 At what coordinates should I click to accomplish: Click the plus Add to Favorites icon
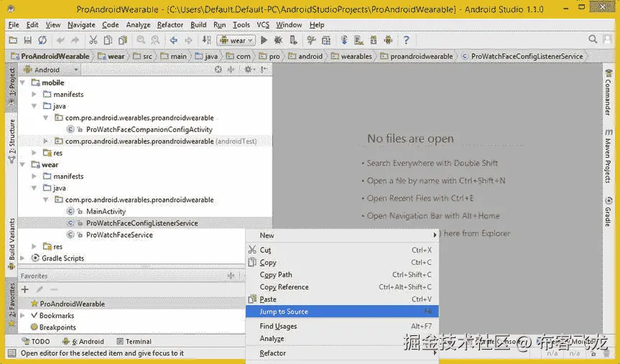pos(25,289)
